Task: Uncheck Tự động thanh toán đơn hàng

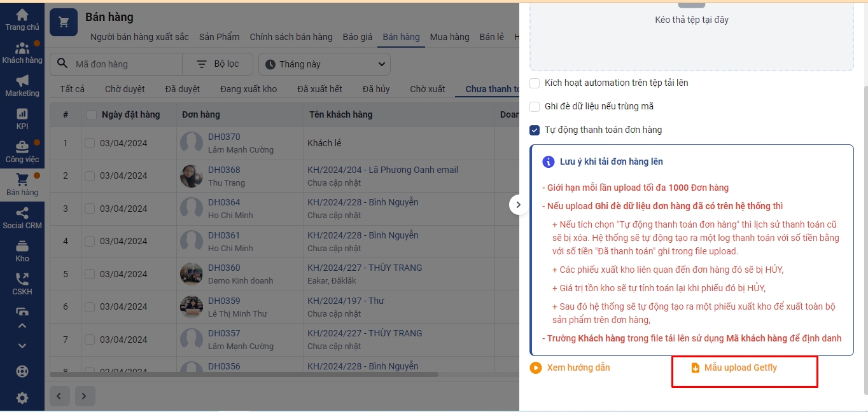Action: click(535, 130)
